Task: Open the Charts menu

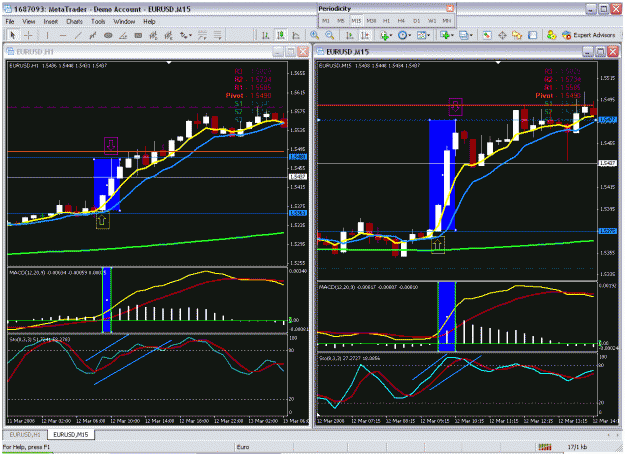Action: click(75, 22)
